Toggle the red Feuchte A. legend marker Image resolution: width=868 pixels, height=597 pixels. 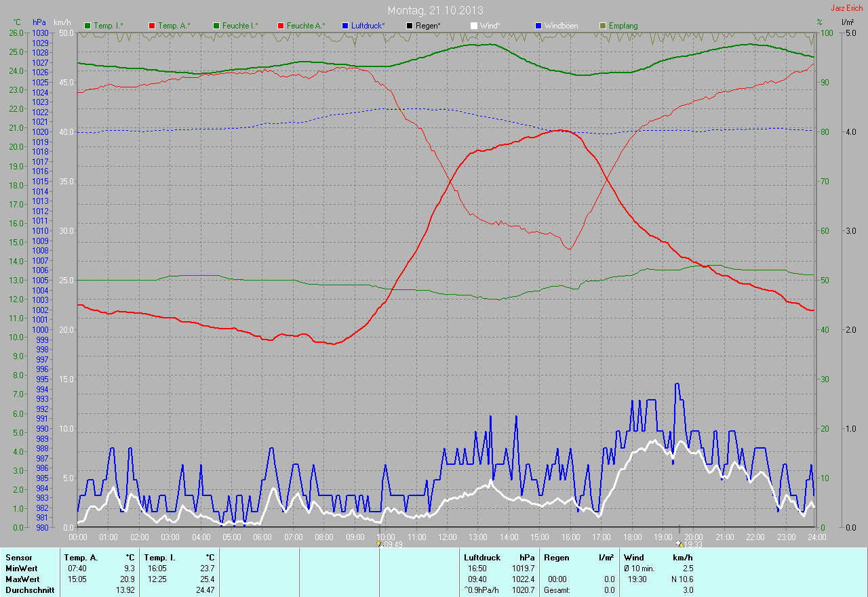tap(280, 26)
